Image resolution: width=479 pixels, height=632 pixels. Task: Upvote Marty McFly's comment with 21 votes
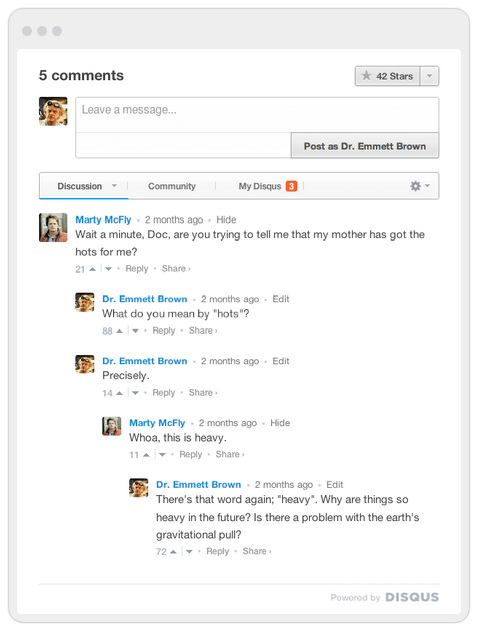pos(92,269)
